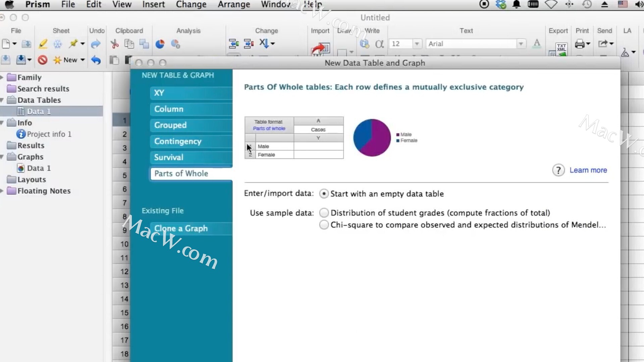The width and height of the screenshot is (644, 362).
Task: Open the New sheet dropdown
Action: point(83,60)
